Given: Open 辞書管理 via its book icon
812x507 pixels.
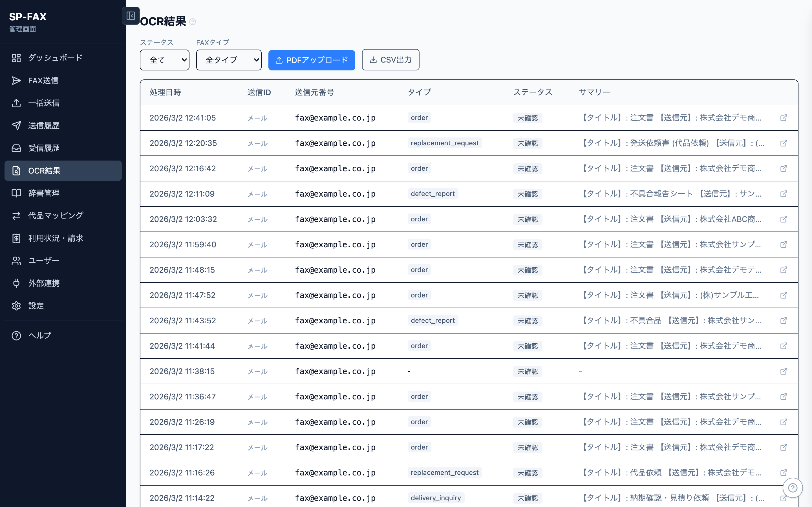Looking at the screenshot, I should click(16, 193).
